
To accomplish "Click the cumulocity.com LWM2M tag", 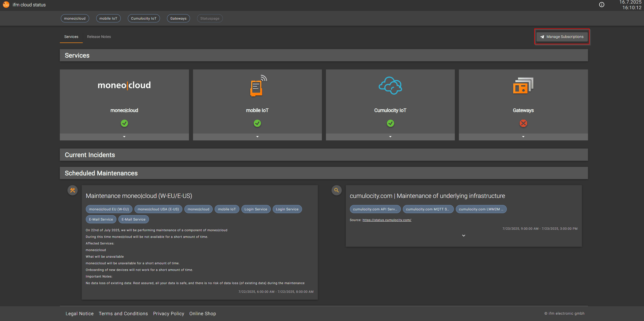I will coord(481,209).
